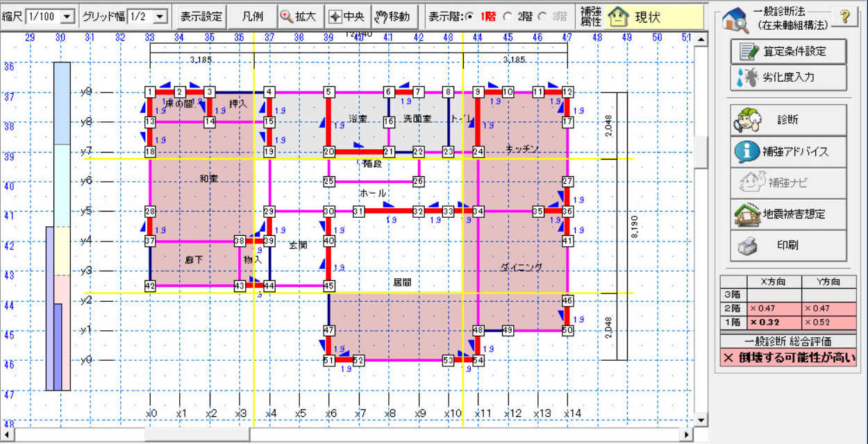Expand the グリッド幅 grid width dropdown
The image size is (868, 444).
160,16
